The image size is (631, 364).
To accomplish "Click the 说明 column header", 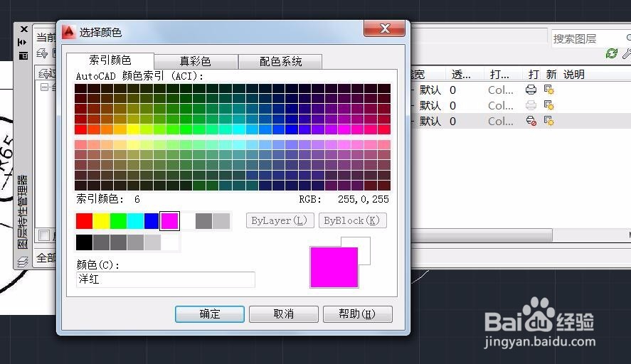I will [574, 75].
